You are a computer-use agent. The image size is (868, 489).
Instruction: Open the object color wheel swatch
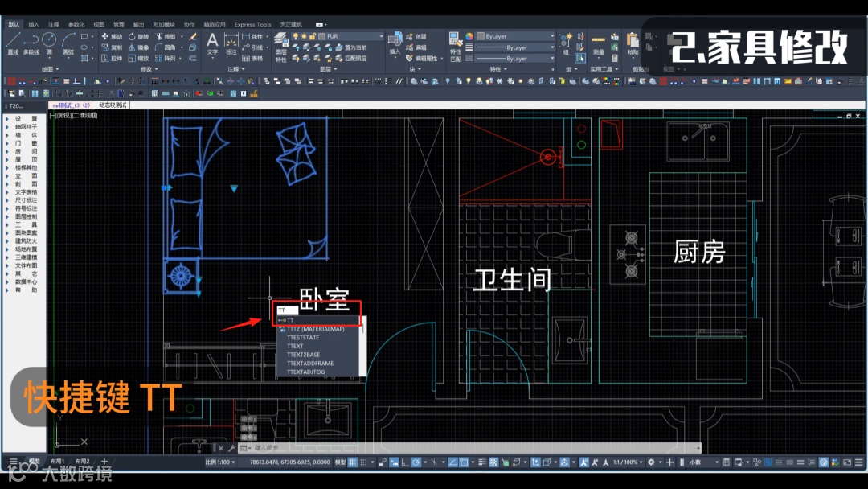tap(469, 36)
